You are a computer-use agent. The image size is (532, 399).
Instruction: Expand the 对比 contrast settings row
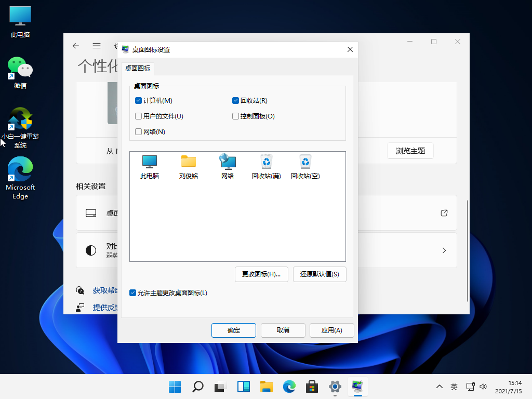coord(444,250)
